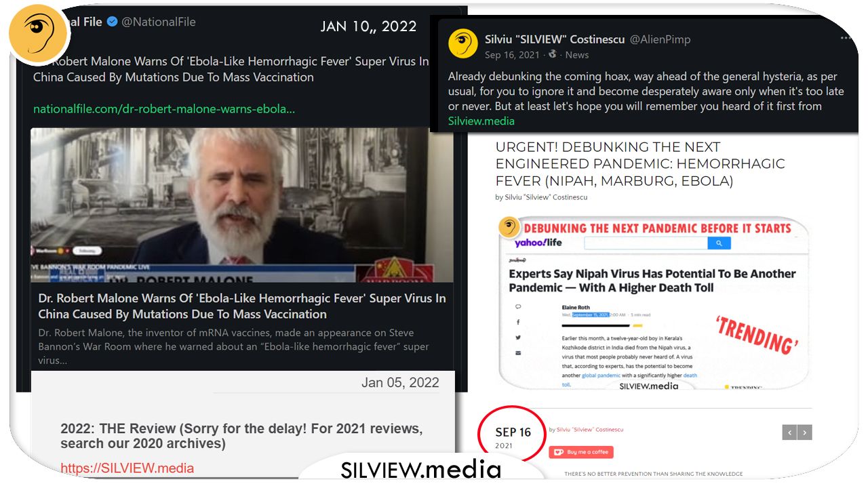Click the News category label

coord(577,54)
